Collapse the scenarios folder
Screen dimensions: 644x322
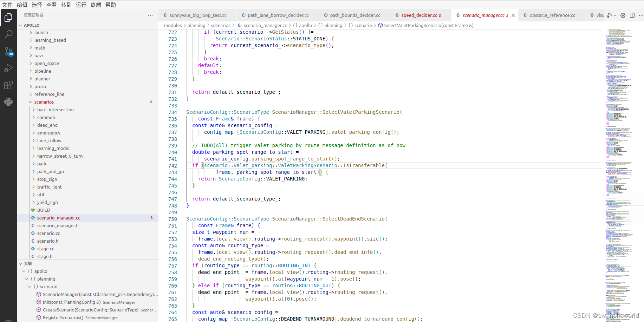tap(44, 102)
